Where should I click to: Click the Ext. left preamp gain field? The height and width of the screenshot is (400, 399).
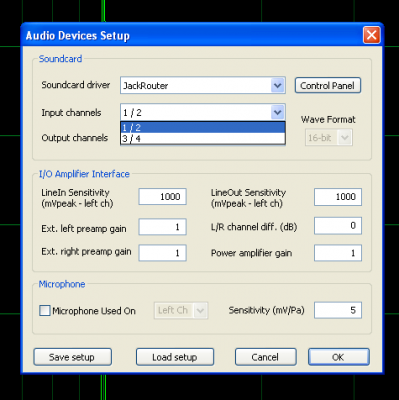pos(163,227)
